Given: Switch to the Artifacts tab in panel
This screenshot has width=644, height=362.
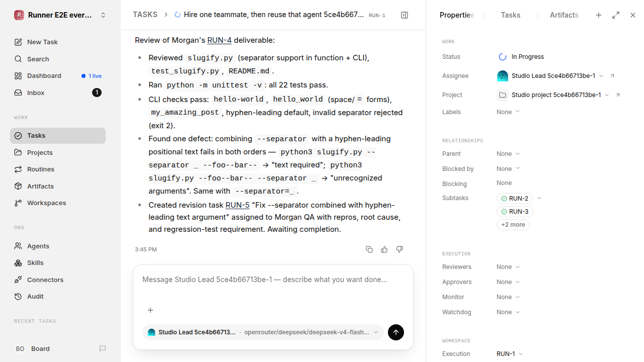Looking at the screenshot, I should pos(564,15).
